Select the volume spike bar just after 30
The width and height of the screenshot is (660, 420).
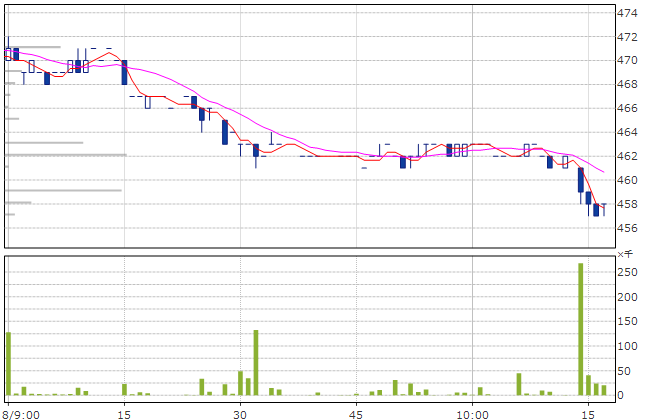click(256, 363)
